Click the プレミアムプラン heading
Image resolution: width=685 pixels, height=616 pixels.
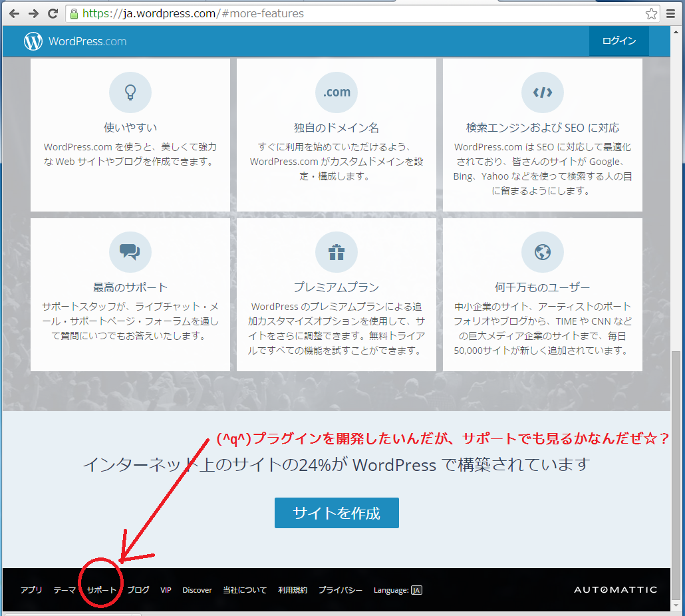coord(337,287)
